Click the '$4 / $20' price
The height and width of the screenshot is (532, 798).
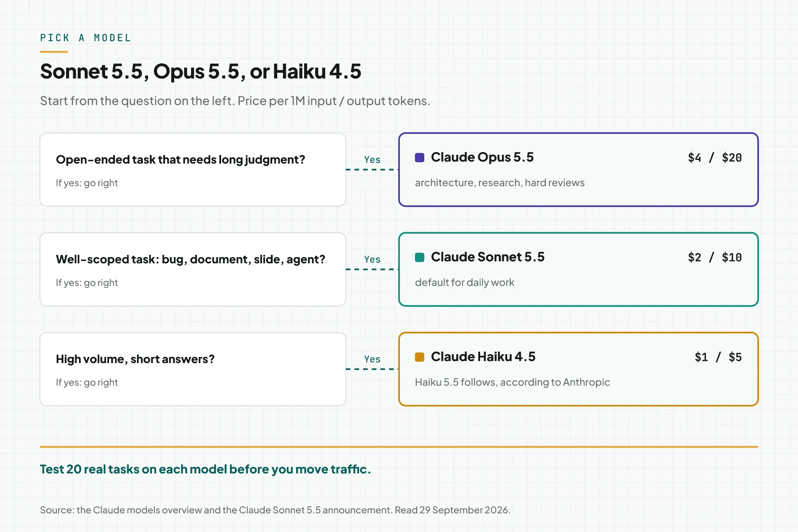click(715, 158)
